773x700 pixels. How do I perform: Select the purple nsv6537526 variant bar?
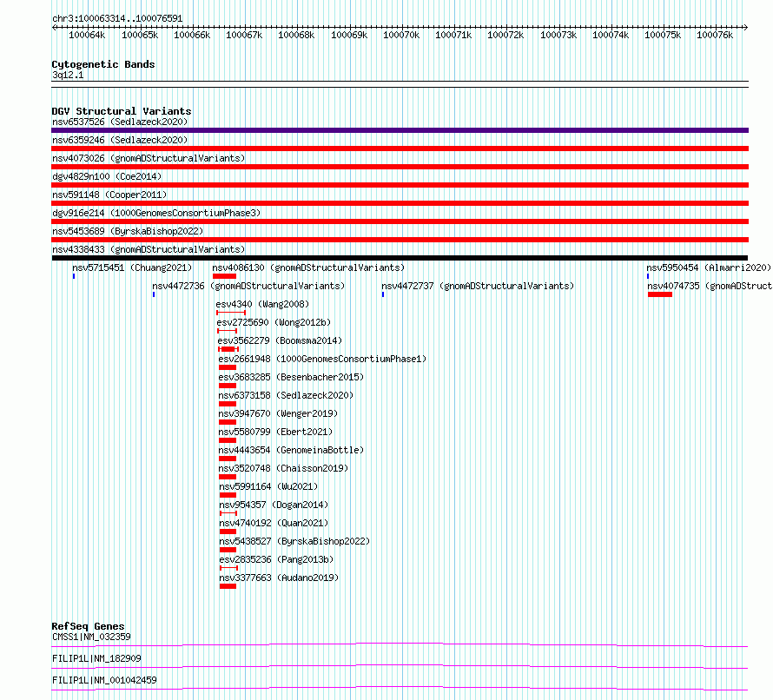click(x=400, y=130)
